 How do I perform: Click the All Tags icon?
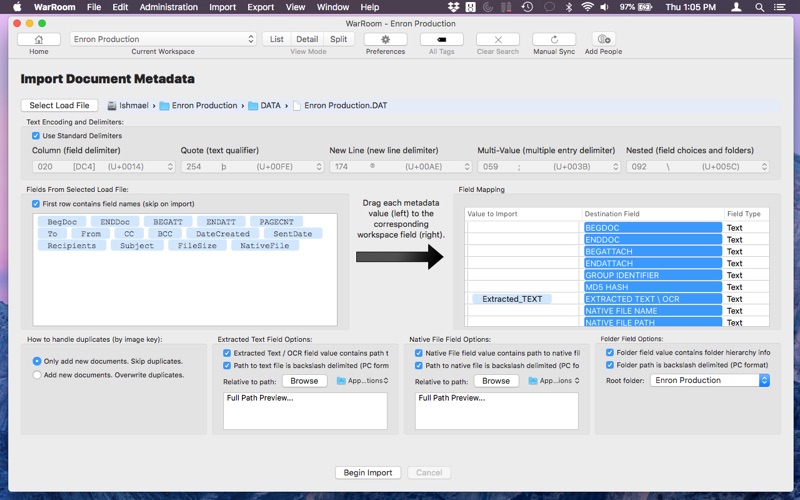(x=441, y=39)
